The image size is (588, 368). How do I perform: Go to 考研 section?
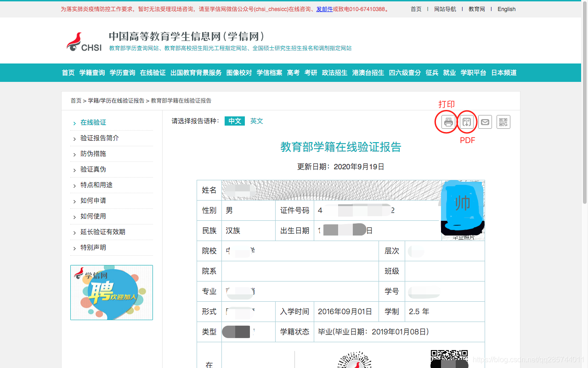point(311,73)
